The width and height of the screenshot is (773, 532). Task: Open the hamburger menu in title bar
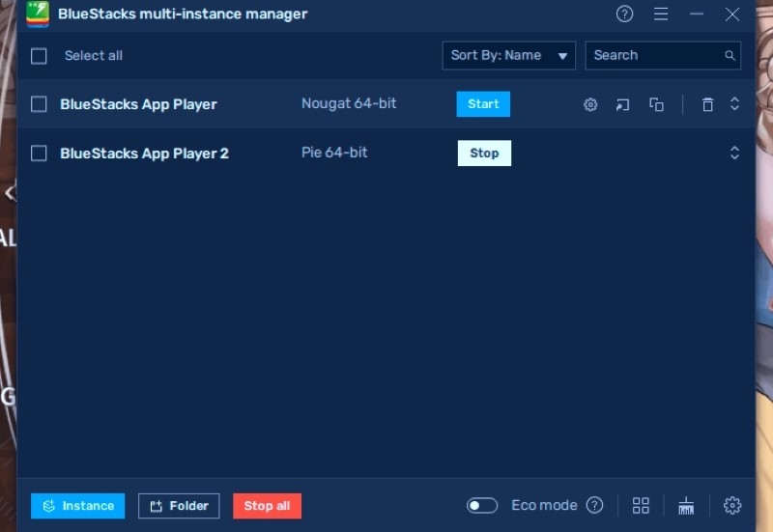(661, 14)
